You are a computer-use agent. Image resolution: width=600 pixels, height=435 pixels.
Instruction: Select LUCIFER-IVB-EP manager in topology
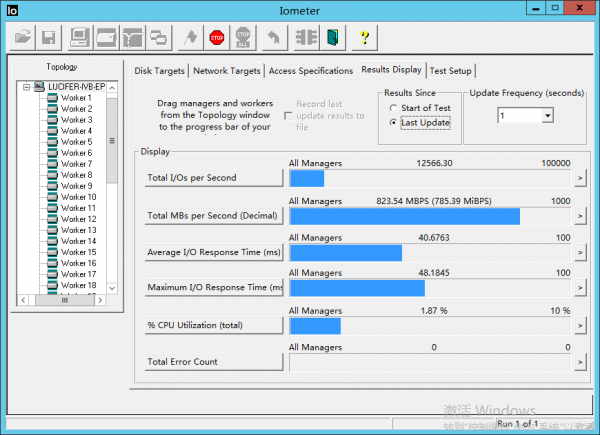76,87
